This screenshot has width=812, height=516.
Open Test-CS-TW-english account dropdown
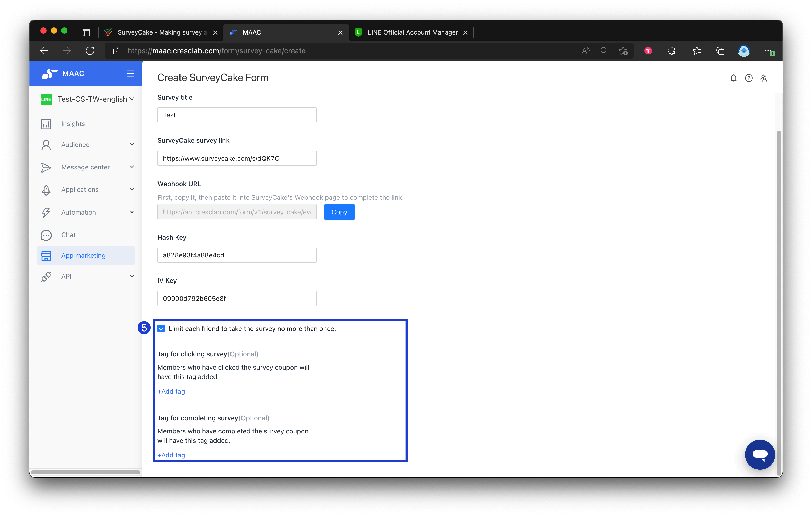tap(87, 99)
